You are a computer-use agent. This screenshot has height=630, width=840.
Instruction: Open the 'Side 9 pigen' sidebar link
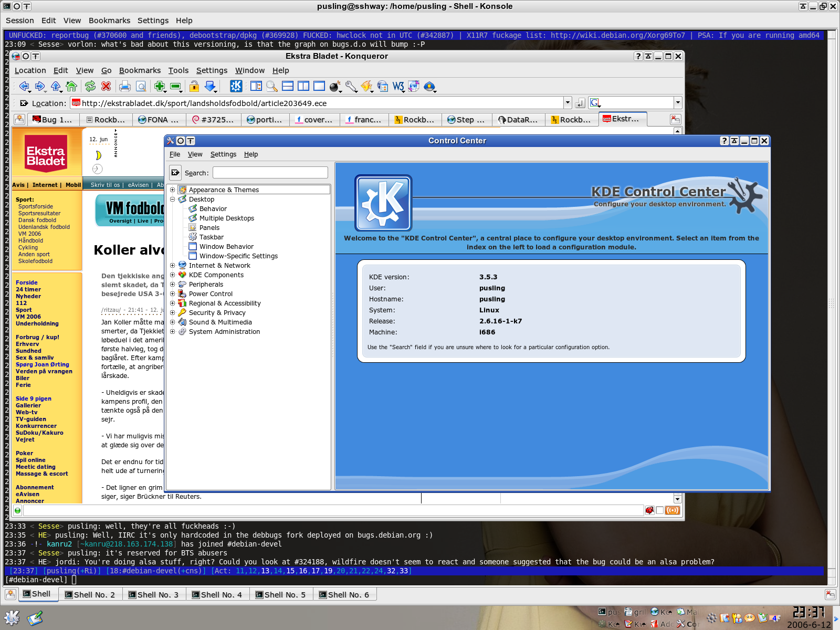tap(34, 398)
